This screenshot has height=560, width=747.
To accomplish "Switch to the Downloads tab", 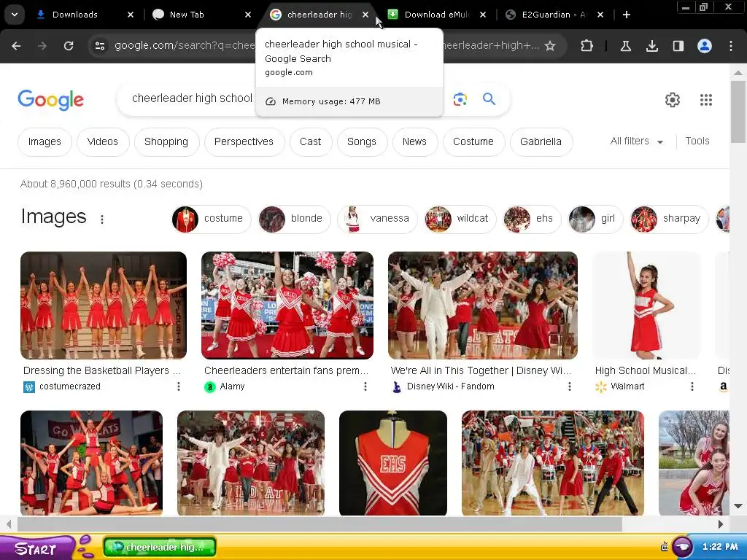I will click(76, 15).
